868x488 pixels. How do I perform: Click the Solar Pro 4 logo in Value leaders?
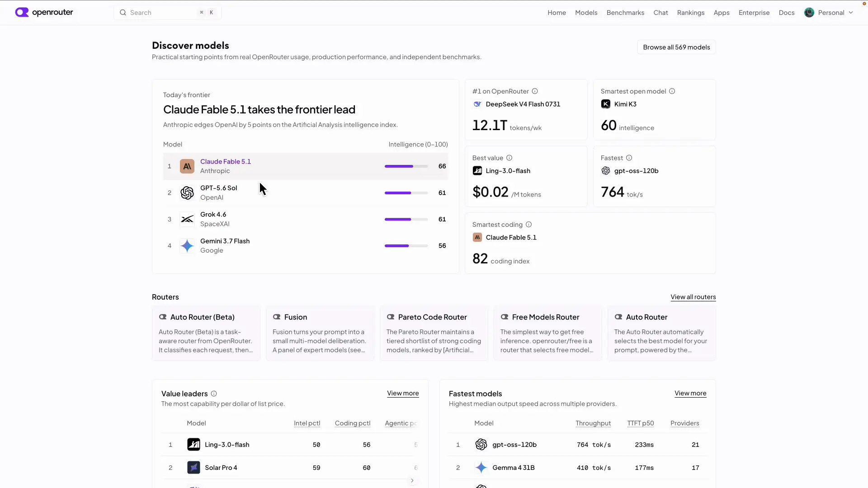coord(193,468)
